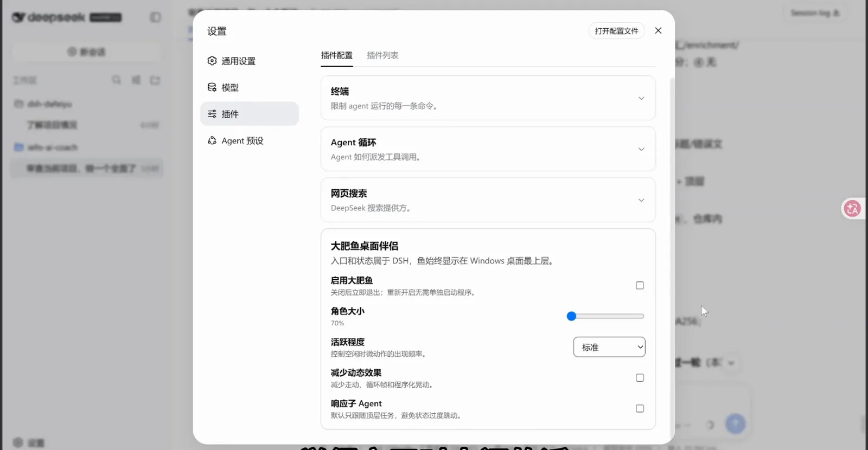Enable the 启用大肥鱼 checkbox
This screenshot has height=450, width=868.
click(640, 285)
